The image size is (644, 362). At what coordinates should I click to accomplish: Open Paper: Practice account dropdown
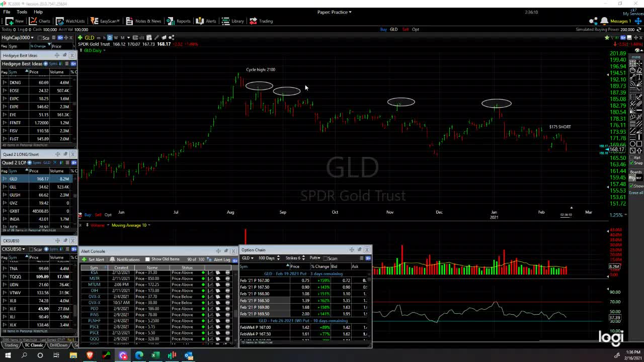click(335, 12)
